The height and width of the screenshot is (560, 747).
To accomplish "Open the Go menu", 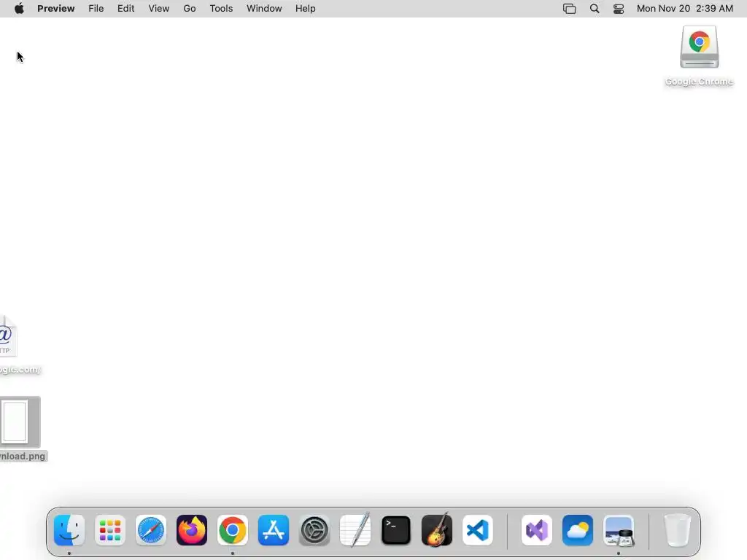I will 190,9.
